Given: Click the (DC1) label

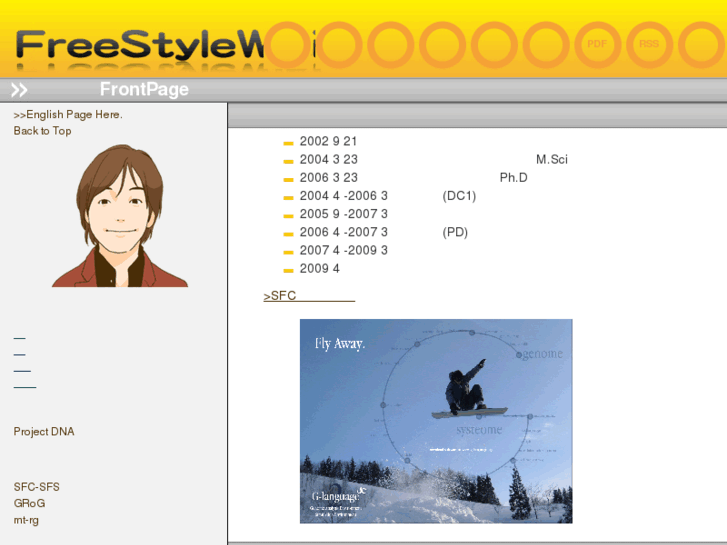Looking at the screenshot, I should (459, 196).
